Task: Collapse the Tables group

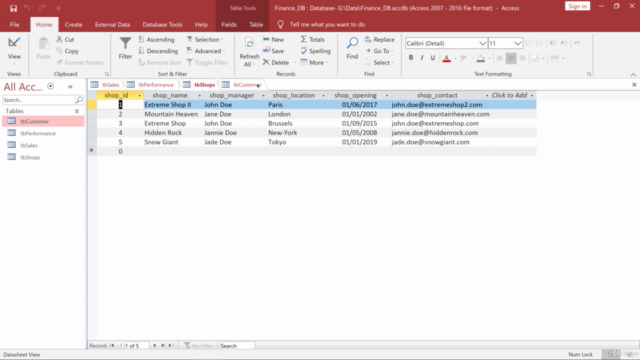Action: (77, 111)
